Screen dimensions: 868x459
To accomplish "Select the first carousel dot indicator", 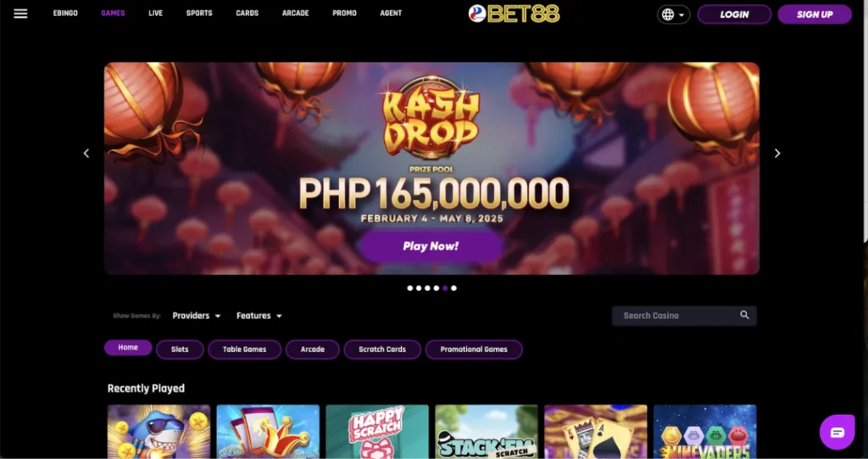I will point(409,288).
